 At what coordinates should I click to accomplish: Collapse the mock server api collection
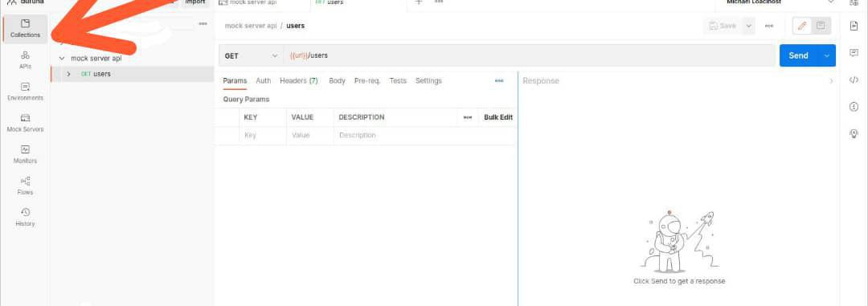61,58
